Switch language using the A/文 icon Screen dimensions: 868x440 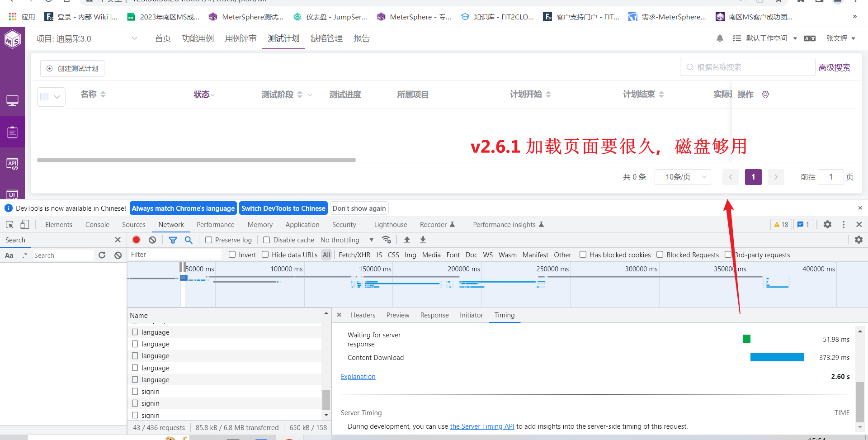tap(809, 38)
